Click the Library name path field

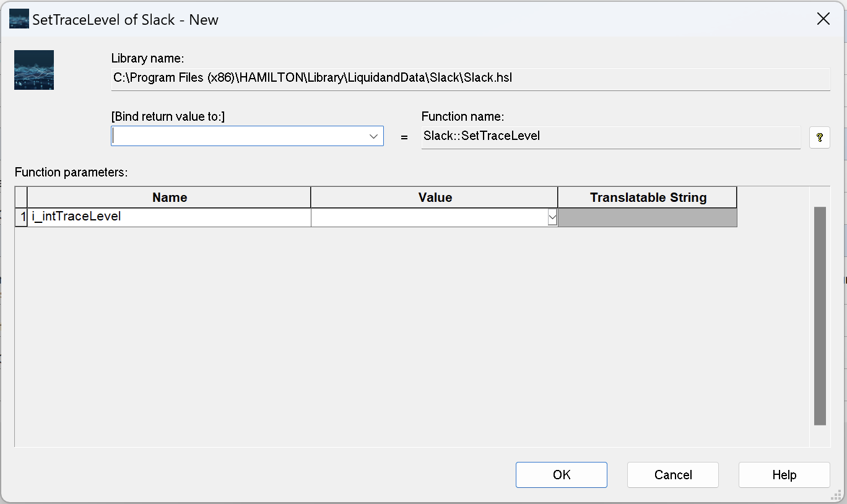pyautogui.click(x=470, y=79)
